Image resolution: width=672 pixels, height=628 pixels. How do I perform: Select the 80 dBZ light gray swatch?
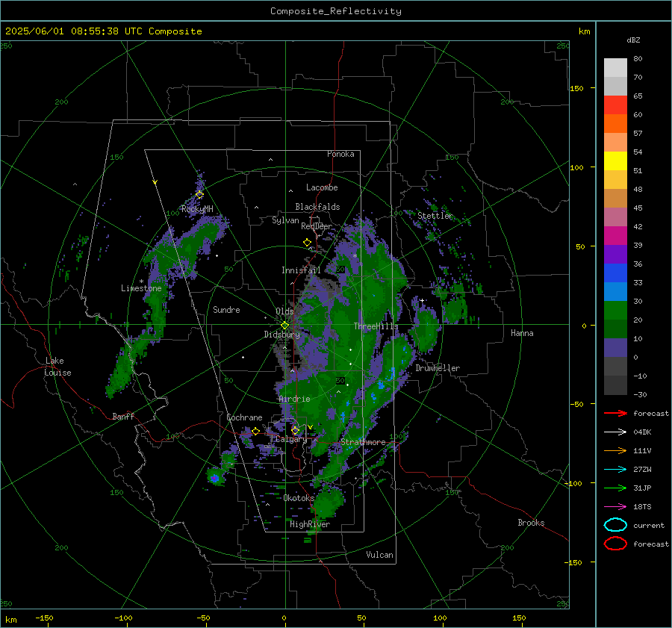pyautogui.click(x=615, y=68)
